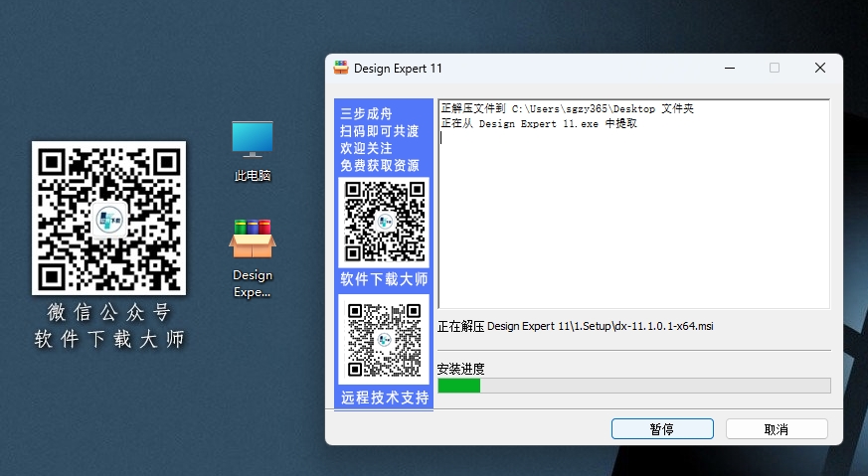868x476 pixels.
Task: Select the 此电脑 desktop icon
Action: pos(253,151)
